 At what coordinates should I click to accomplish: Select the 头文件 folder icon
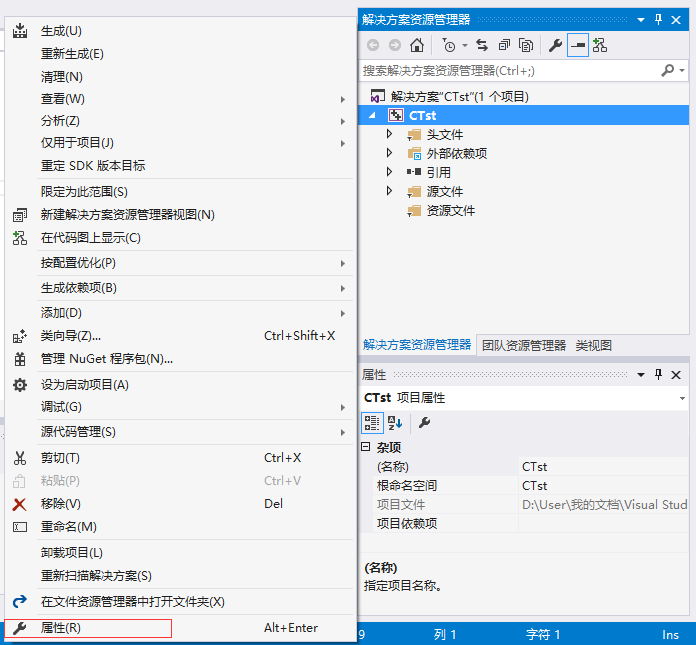click(414, 135)
